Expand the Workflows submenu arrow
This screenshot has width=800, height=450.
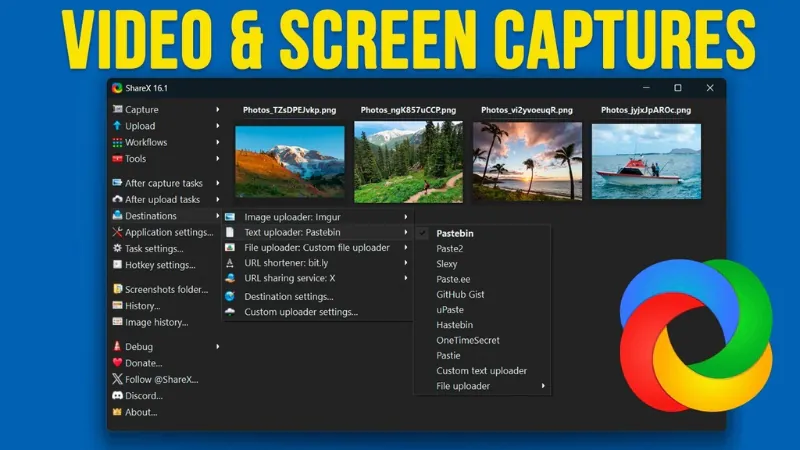(217, 142)
